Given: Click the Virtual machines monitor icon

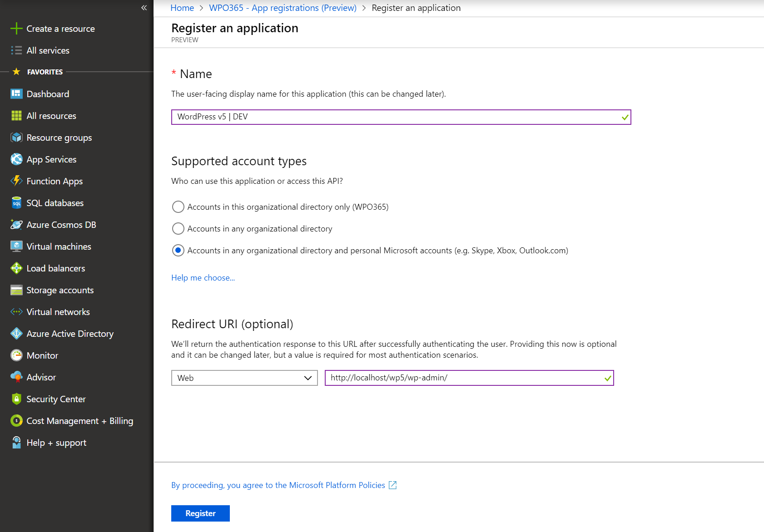Looking at the screenshot, I should (x=16, y=246).
